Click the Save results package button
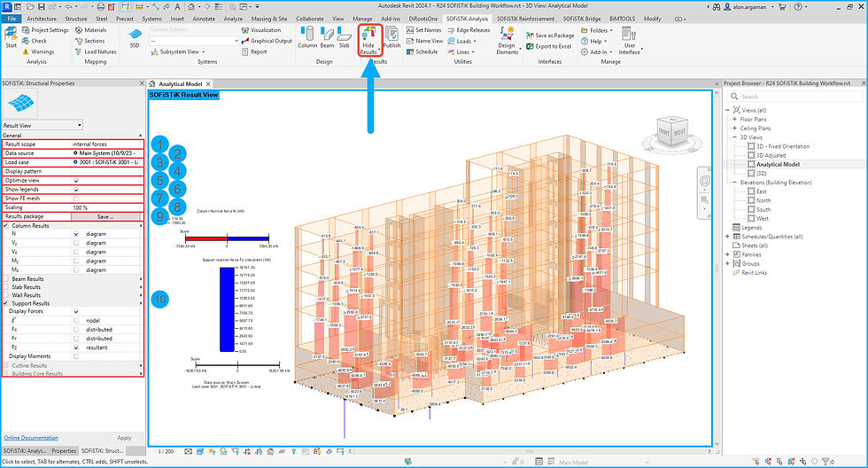This screenshot has height=468, width=868. click(x=105, y=216)
